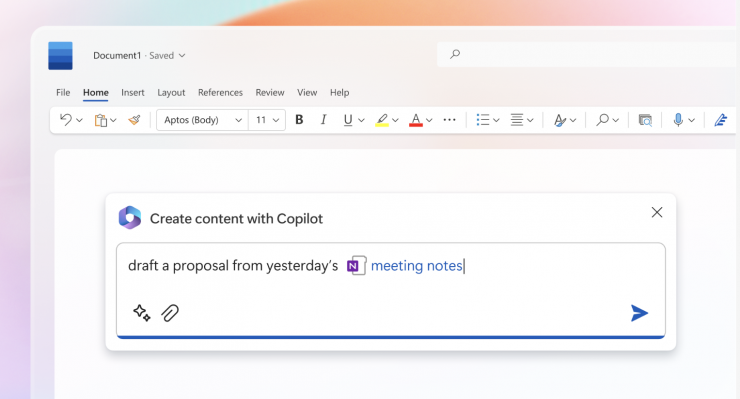Viewport: 740px width, 399px height.
Task: Open the Dictate microphone tool
Action: [x=678, y=120]
